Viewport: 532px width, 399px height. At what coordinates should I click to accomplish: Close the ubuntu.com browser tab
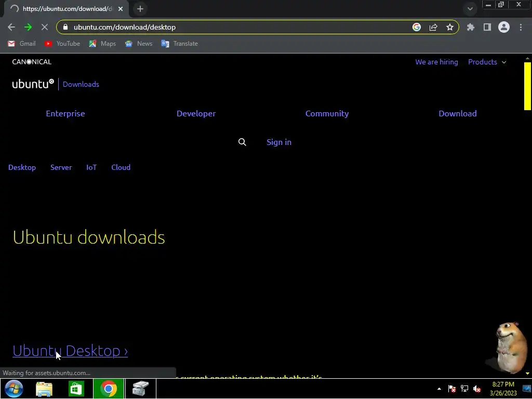pos(121,9)
